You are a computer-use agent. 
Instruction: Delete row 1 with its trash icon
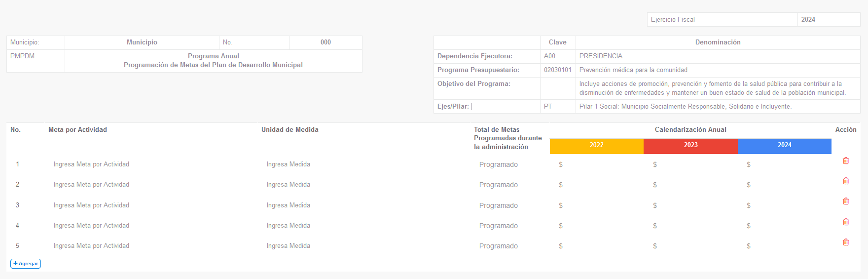(846, 160)
